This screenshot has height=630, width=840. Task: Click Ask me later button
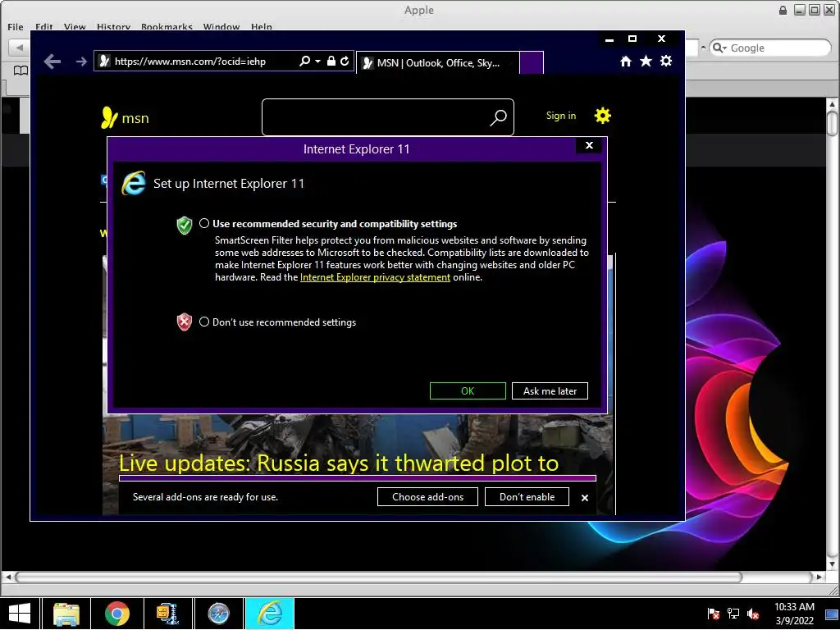pos(550,391)
